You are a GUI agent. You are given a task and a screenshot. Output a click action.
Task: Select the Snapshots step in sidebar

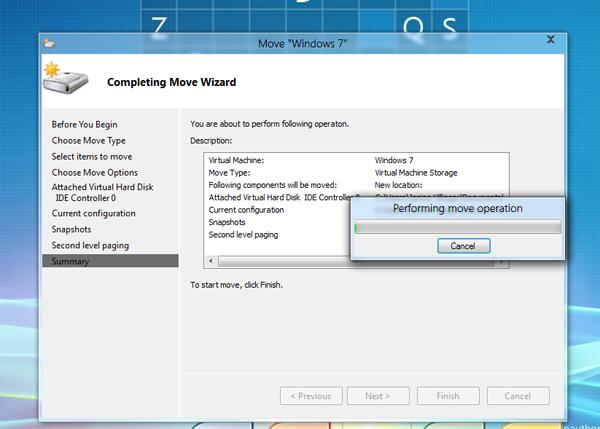[71, 230]
